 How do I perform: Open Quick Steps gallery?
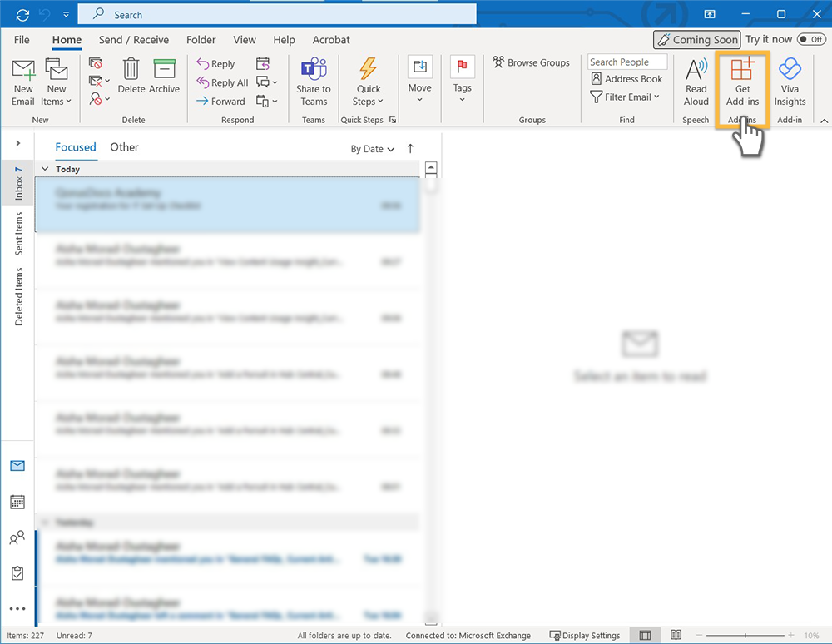point(368,82)
